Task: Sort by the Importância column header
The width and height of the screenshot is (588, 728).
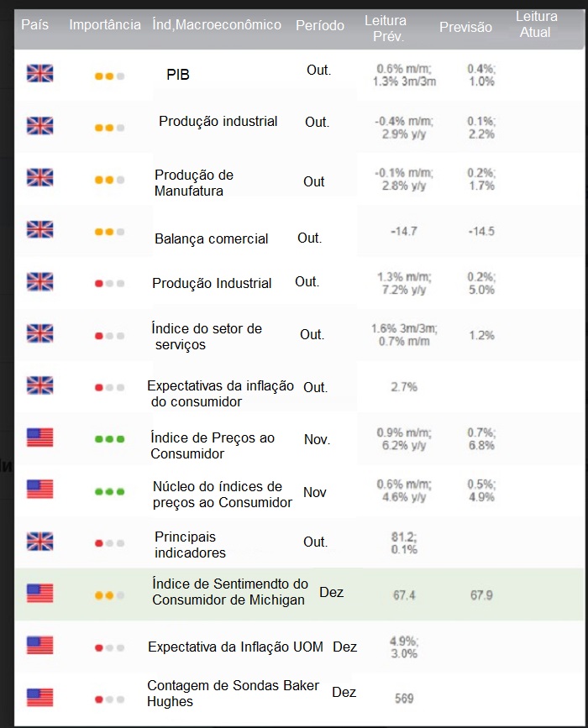Action: 105,24
